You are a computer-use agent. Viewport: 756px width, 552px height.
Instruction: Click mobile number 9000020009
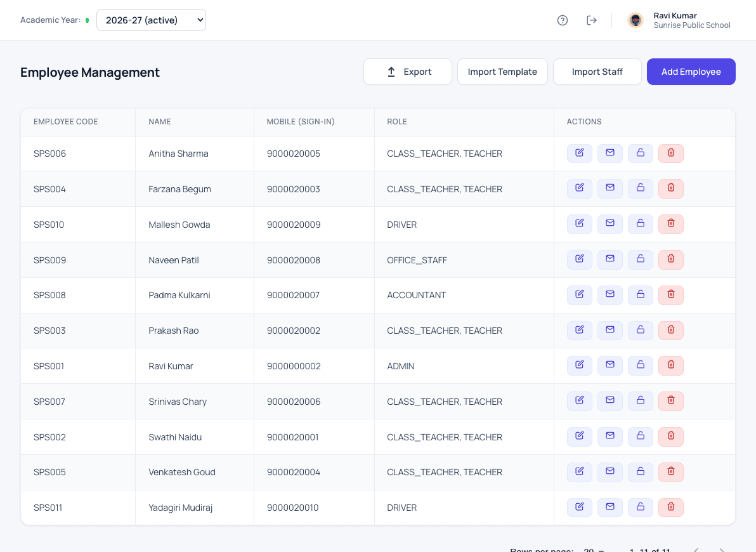click(x=294, y=225)
